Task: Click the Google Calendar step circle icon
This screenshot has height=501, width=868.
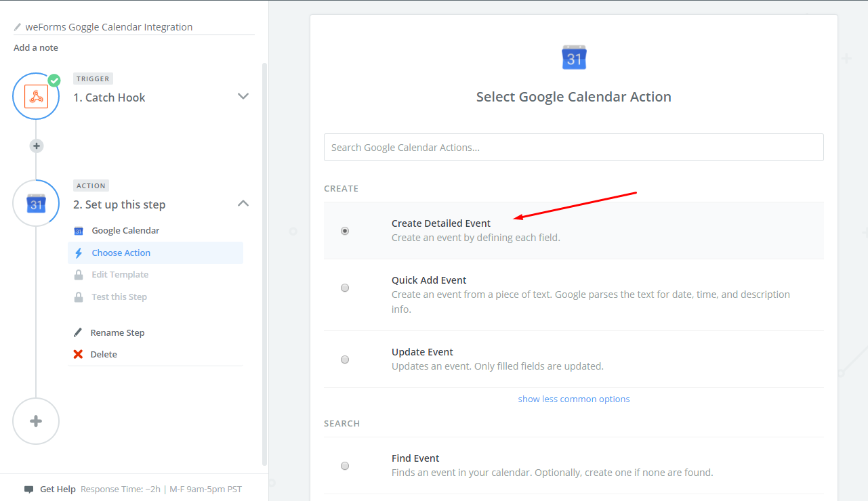Action: [36, 204]
